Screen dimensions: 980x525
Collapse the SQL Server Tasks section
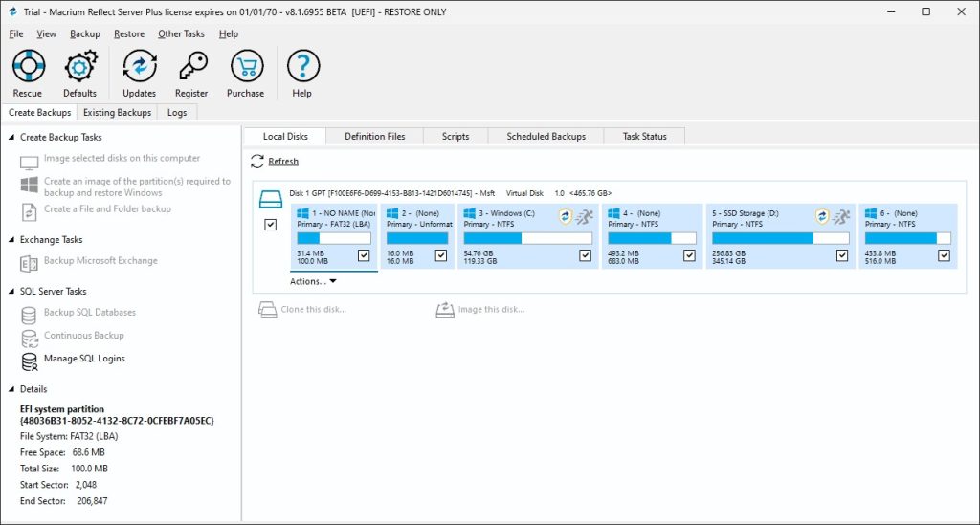pos(11,292)
